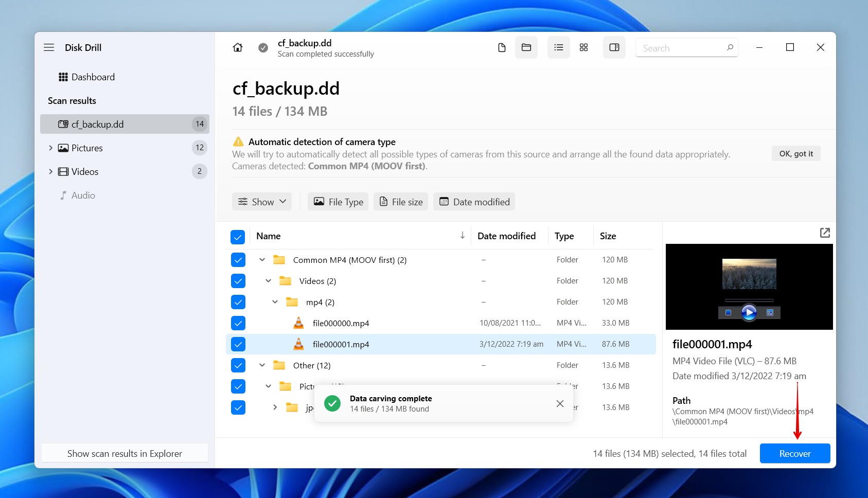Dismiss the Data carving complete notification

(560, 403)
